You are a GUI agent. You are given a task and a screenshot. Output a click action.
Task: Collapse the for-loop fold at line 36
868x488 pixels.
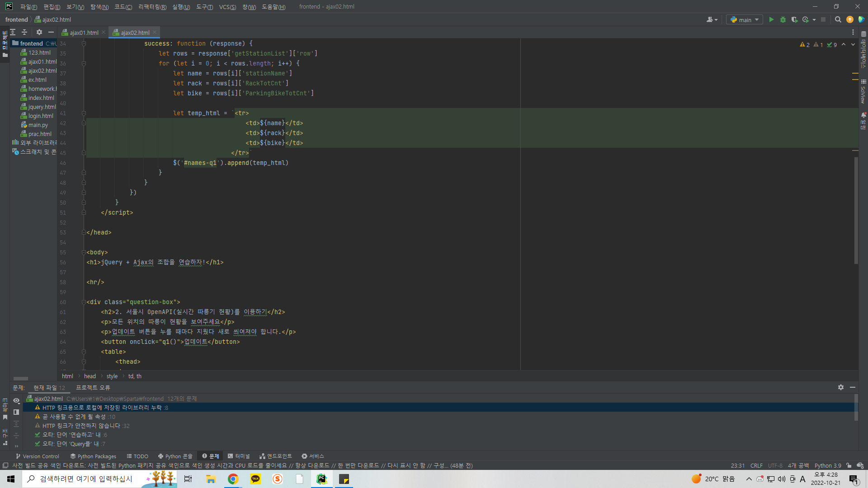tap(84, 63)
